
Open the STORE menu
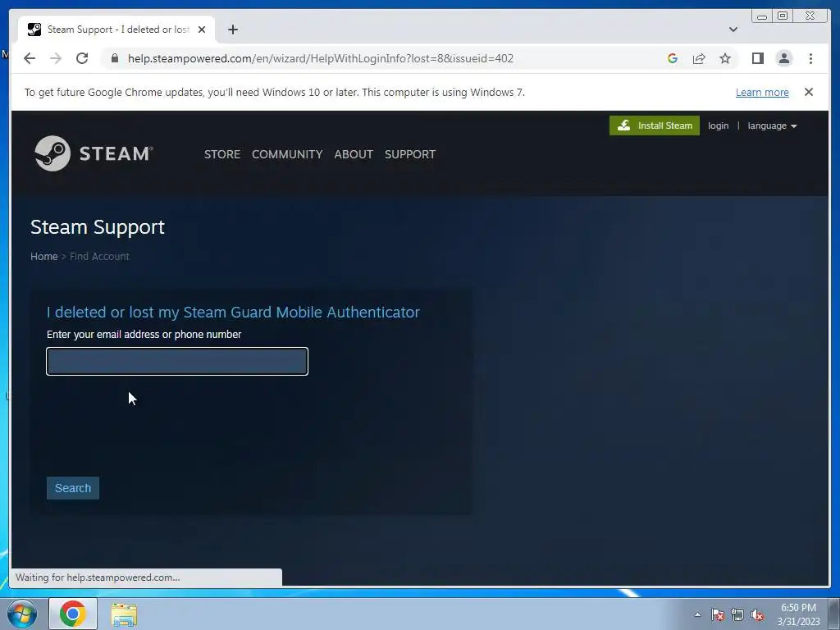click(221, 154)
